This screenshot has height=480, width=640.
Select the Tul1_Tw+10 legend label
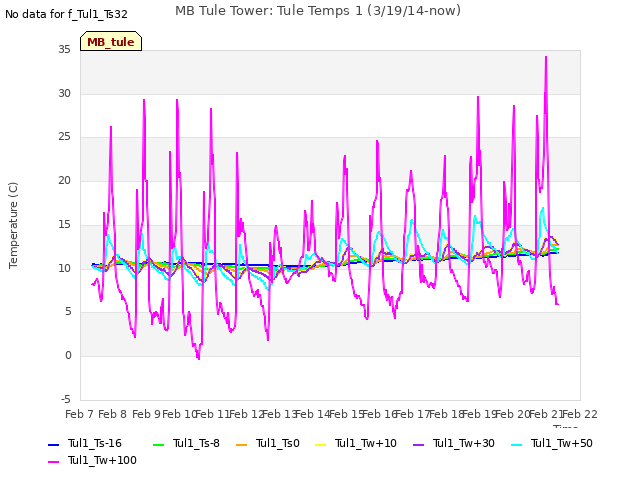366,443
